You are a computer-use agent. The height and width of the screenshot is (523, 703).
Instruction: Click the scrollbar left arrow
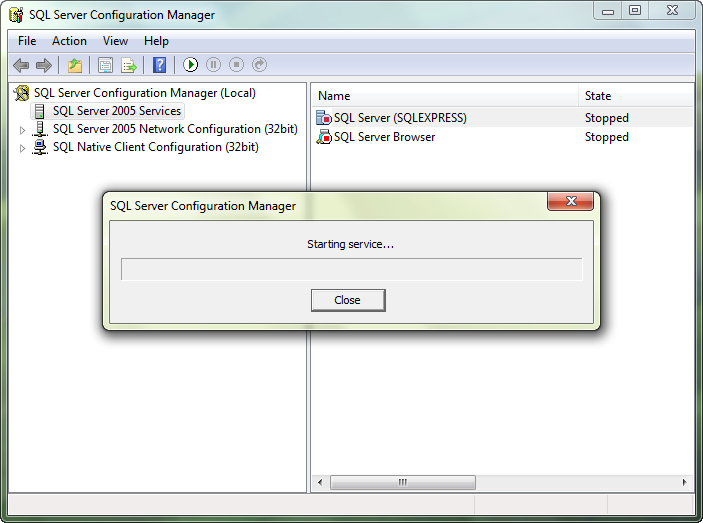point(320,482)
